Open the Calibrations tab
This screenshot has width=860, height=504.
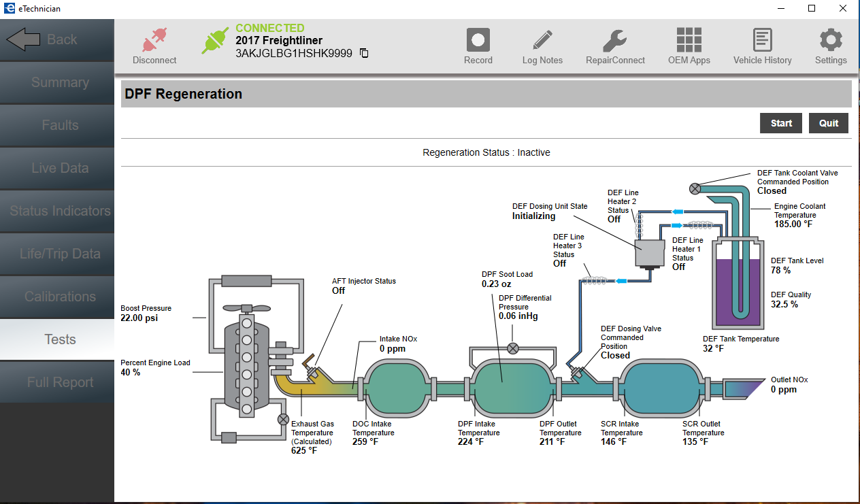click(60, 297)
